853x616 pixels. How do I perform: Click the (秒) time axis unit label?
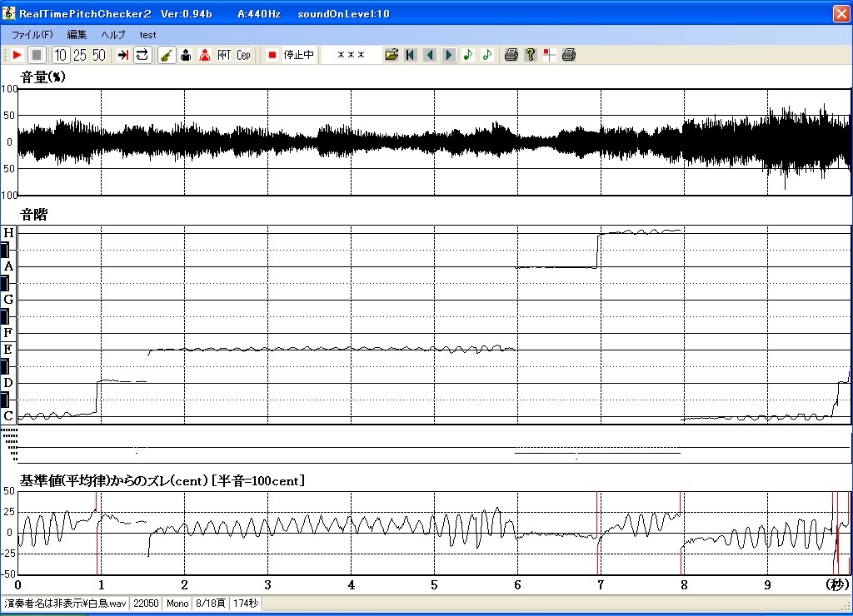tap(837, 585)
